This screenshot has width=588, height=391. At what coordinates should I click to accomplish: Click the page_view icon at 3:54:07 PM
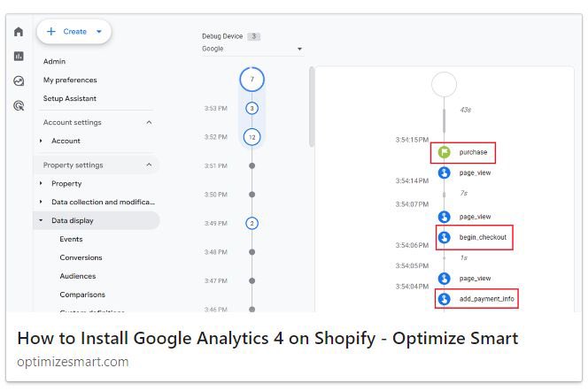445,217
